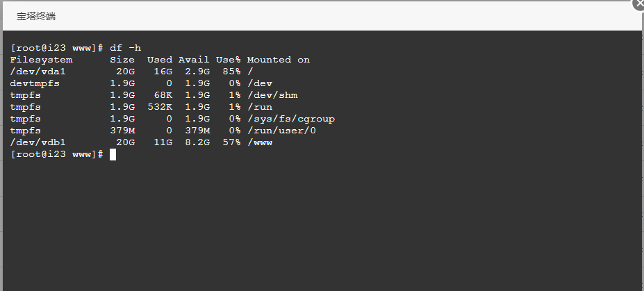Screen dimensions: 644x291
Task: Place cursor at the terminal prompt block
Action: pos(113,154)
